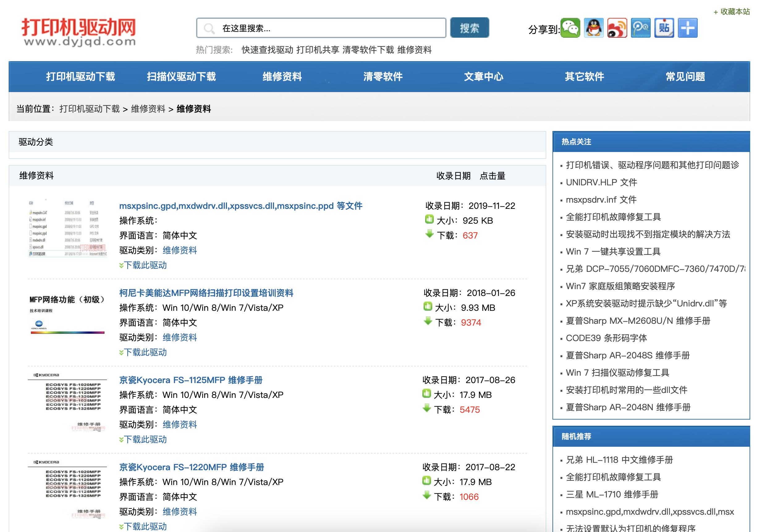Open msxpsinc.gpd,mxdwdrv.dll file title link
Image resolution: width=757 pixels, height=532 pixels.
[x=241, y=206]
